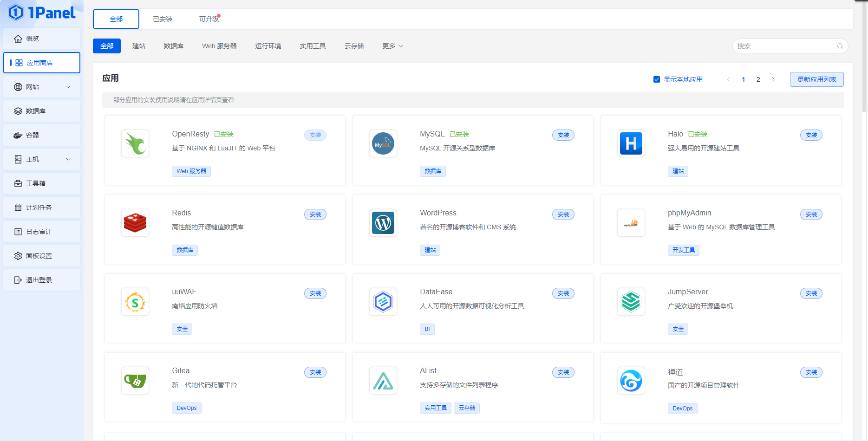Install DataEase with its 安装 button
The height and width of the screenshot is (441, 868).
pyautogui.click(x=563, y=293)
